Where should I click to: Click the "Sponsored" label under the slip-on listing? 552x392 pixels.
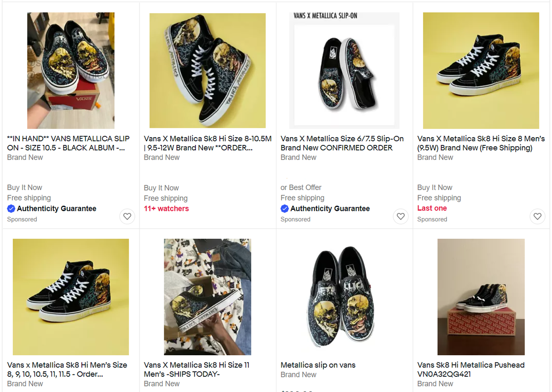tap(295, 219)
